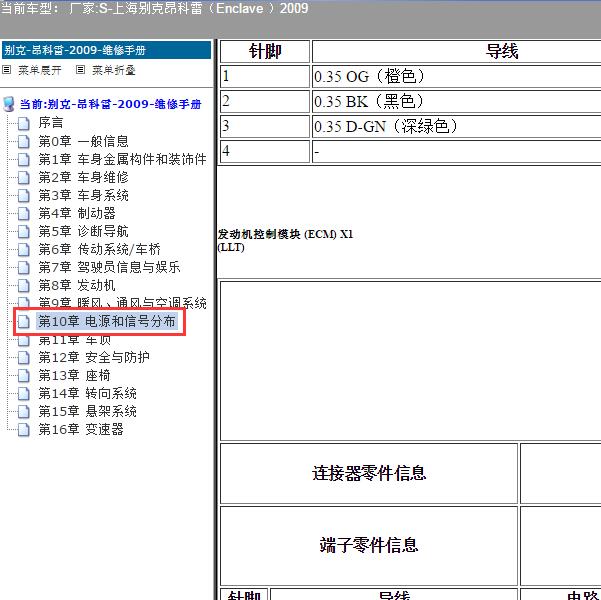The height and width of the screenshot is (600, 601).
Task: Click the page icon of 第5章 诊断导航
Action: pos(24,232)
